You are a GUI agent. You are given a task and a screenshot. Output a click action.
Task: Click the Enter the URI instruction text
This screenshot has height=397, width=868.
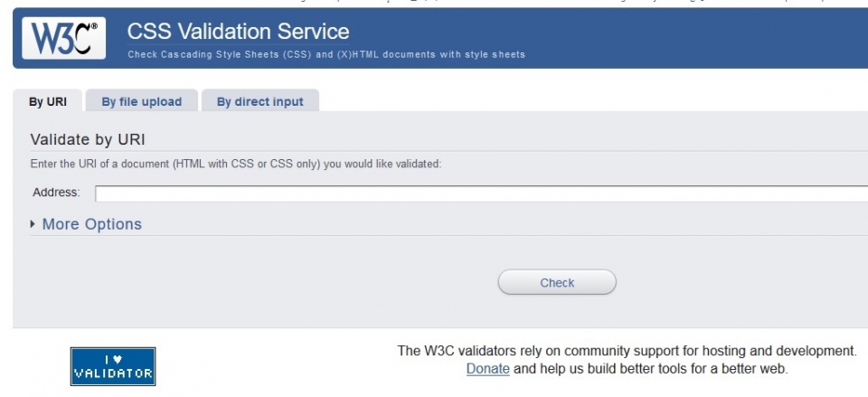click(x=235, y=165)
